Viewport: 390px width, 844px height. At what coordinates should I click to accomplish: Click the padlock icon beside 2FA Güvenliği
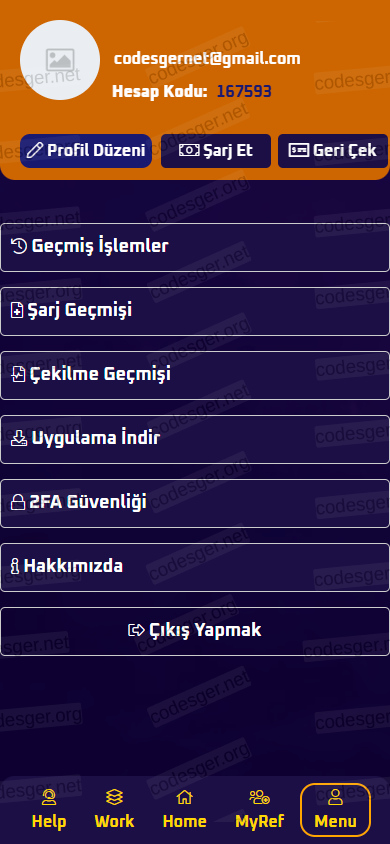coord(18,503)
